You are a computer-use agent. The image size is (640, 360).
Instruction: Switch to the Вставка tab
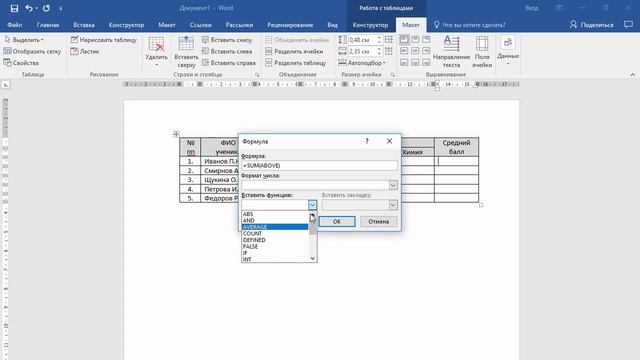click(84, 25)
